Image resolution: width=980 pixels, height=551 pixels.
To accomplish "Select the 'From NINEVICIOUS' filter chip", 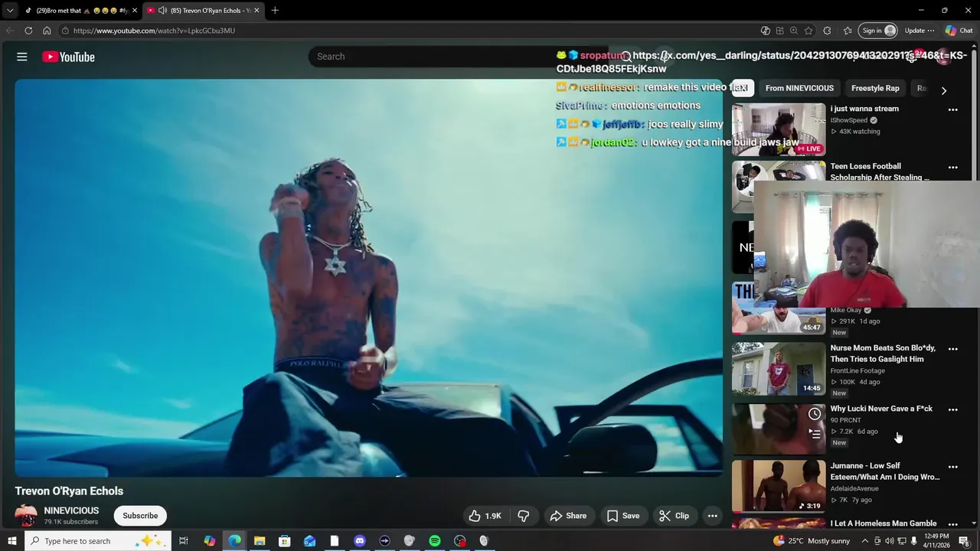I will pyautogui.click(x=799, y=88).
